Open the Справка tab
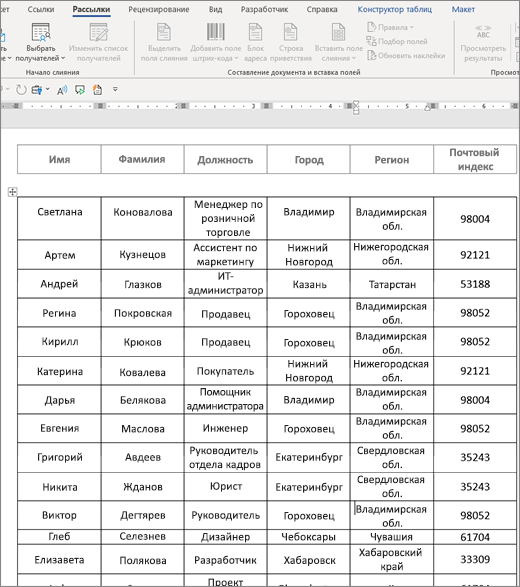The image size is (520, 587). click(x=322, y=9)
